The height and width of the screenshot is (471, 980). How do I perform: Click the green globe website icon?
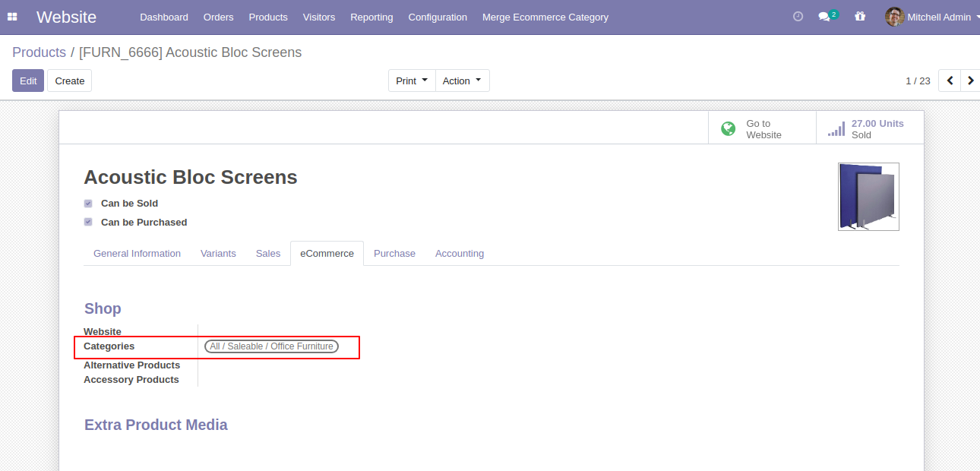tap(728, 129)
